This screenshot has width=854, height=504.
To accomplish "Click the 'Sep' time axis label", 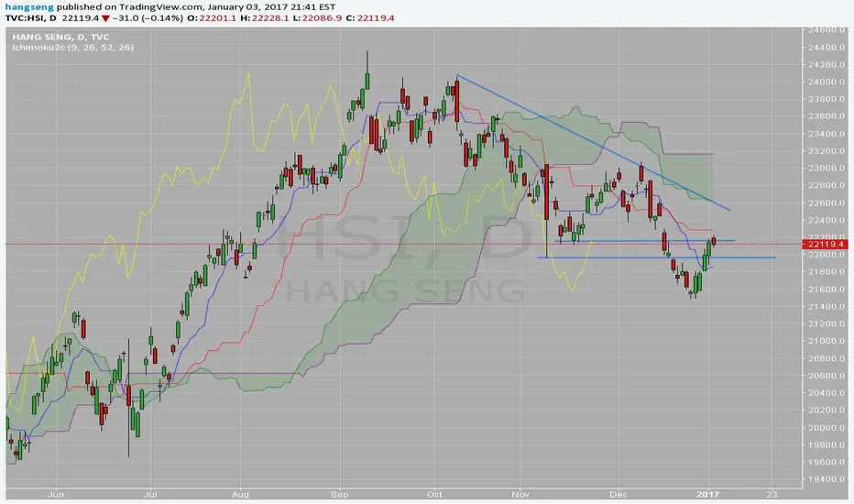I will [x=340, y=495].
